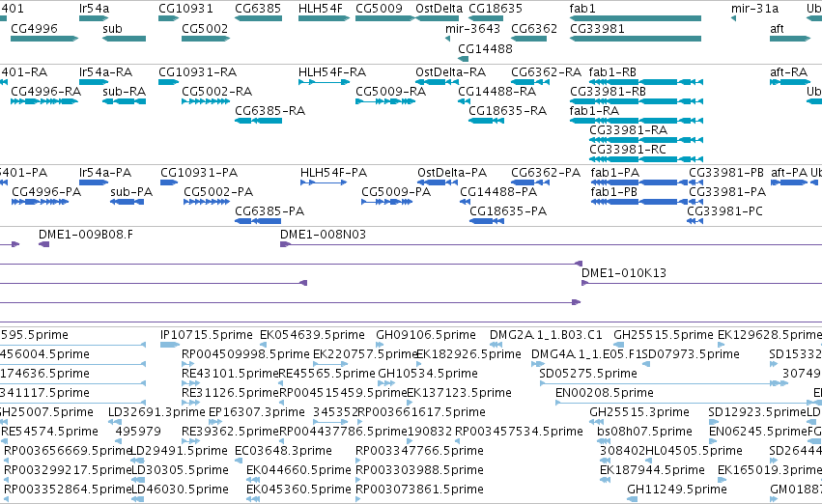This screenshot has width=822, height=504.
Task: Click the RP003073861.5prime EST label
Action: (x=419, y=490)
